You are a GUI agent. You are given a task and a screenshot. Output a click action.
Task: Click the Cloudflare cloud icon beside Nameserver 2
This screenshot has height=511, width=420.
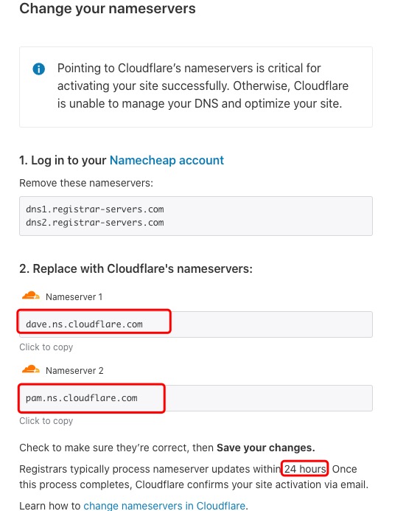pyautogui.click(x=31, y=369)
